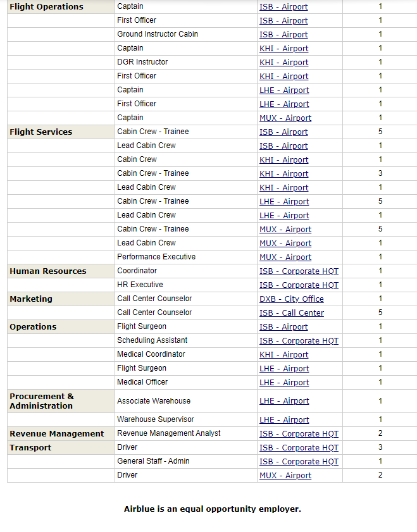Open LHE - Airport link for Warehouse Supervisor
Viewport: 417px width, 532px height.
(284, 419)
